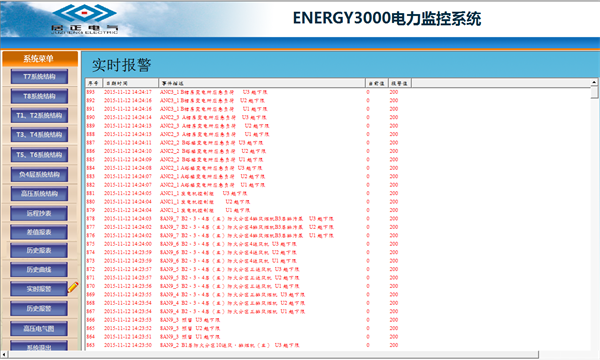The image size is (600, 360).
Task: Select the timestamp 2015-11-12 14:24:17
Action: point(128,92)
